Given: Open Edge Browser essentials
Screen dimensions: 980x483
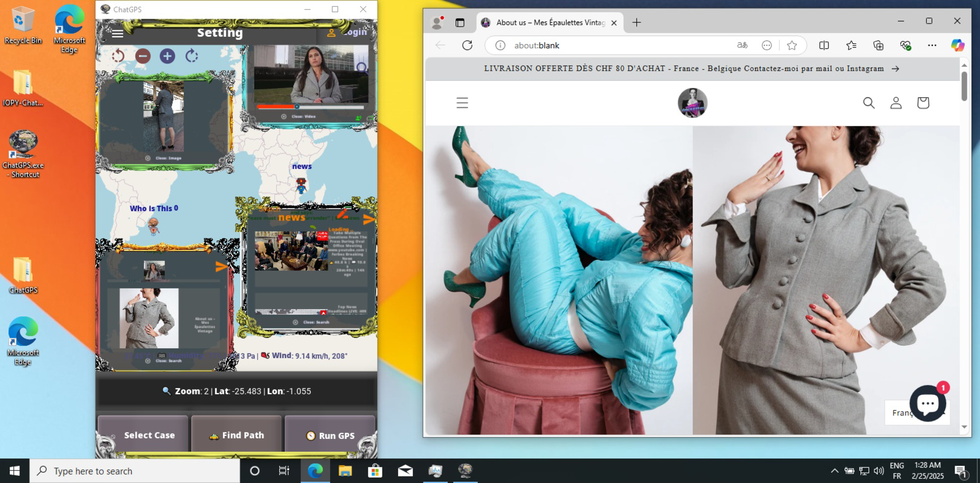Looking at the screenshot, I should [x=905, y=45].
